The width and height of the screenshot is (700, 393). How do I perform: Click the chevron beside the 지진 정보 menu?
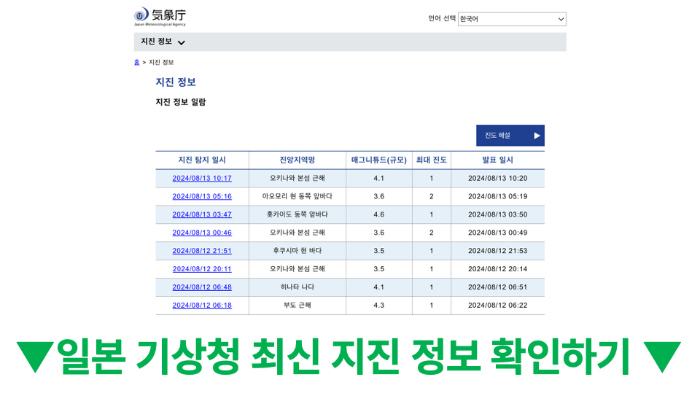pos(181,42)
